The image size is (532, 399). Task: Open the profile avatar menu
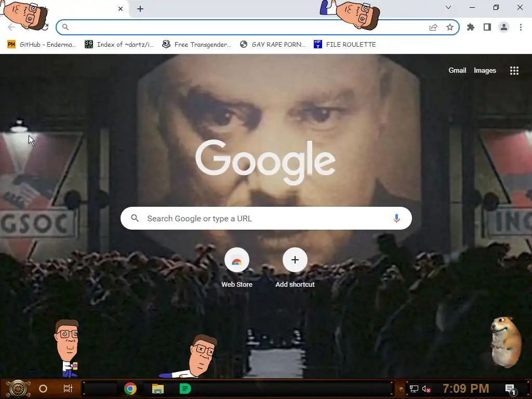pos(504,27)
